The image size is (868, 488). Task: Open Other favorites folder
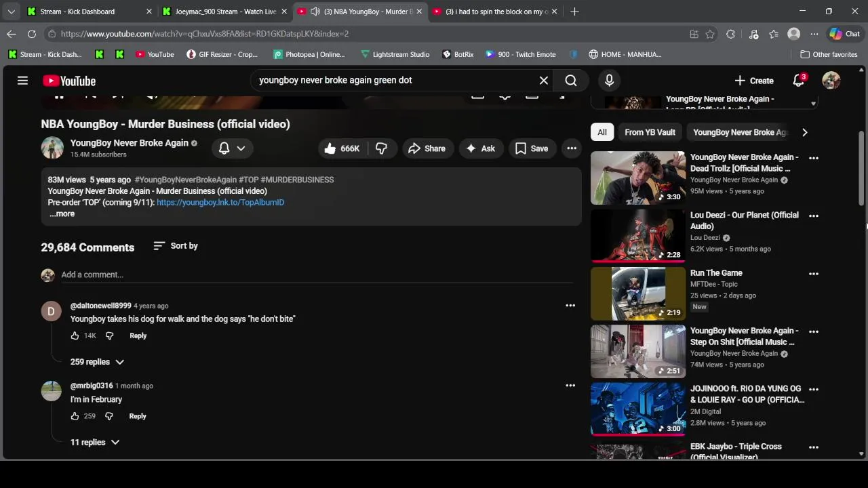pyautogui.click(x=829, y=54)
